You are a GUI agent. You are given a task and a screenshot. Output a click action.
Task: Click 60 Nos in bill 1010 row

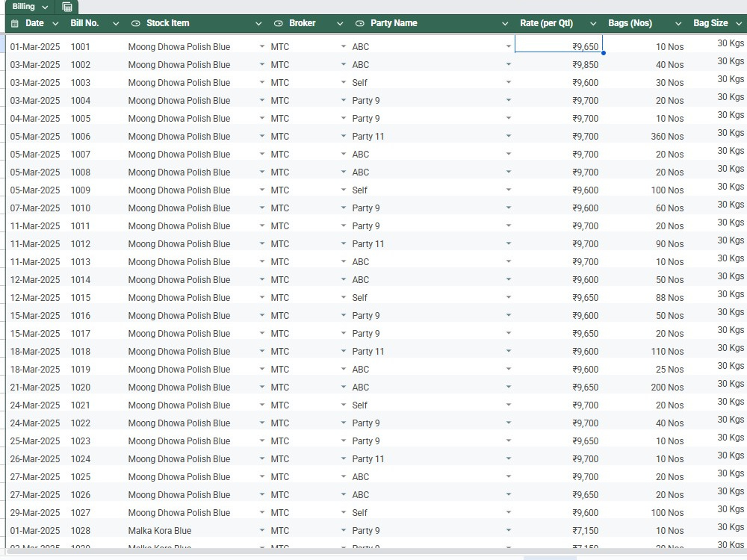(669, 208)
